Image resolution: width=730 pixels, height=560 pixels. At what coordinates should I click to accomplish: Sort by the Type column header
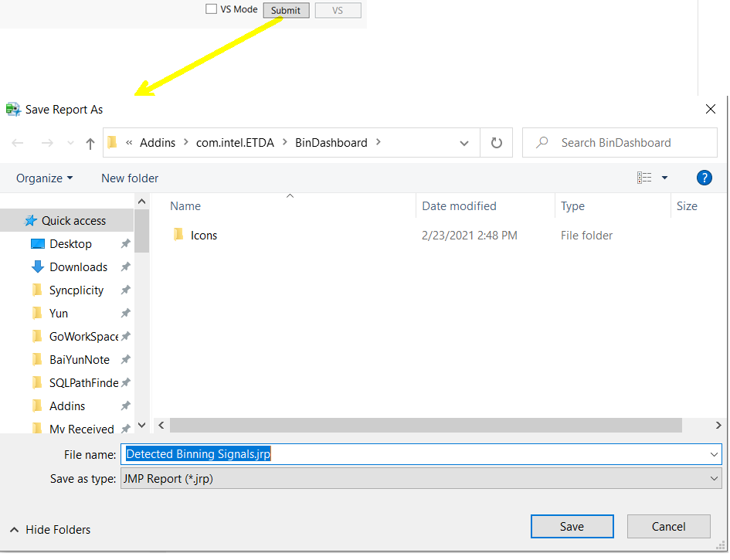[x=572, y=205]
